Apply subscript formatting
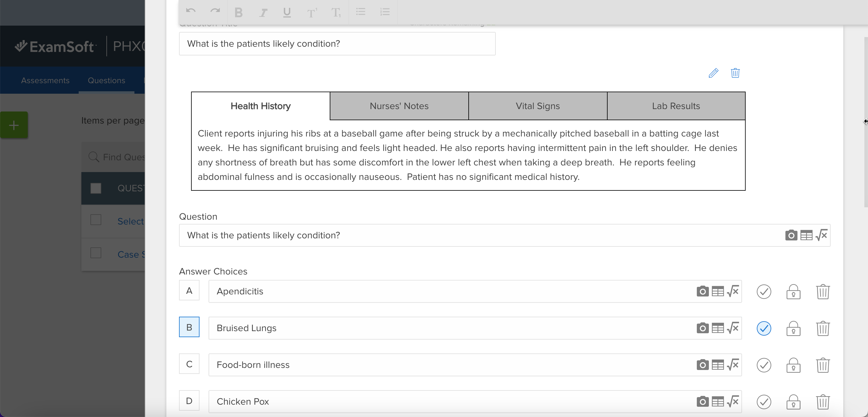This screenshot has width=868, height=417. pyautogui.click(x=336, y=13)
